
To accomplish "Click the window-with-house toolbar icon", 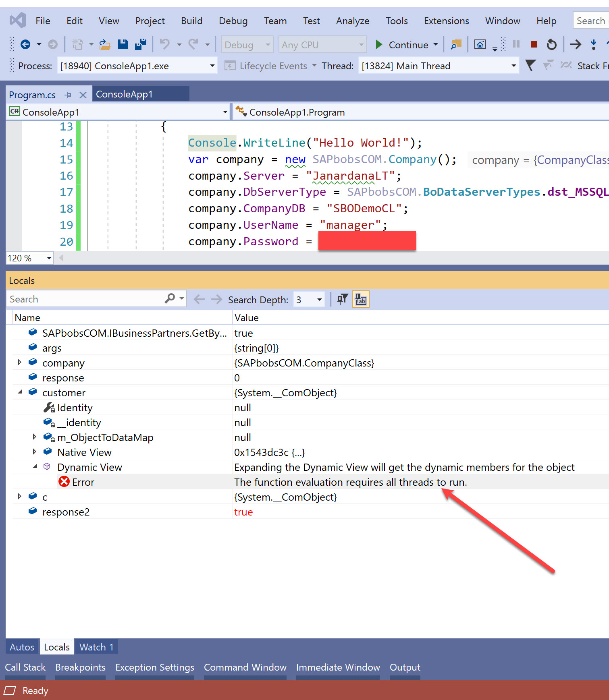I will click(x=480, y=44).
